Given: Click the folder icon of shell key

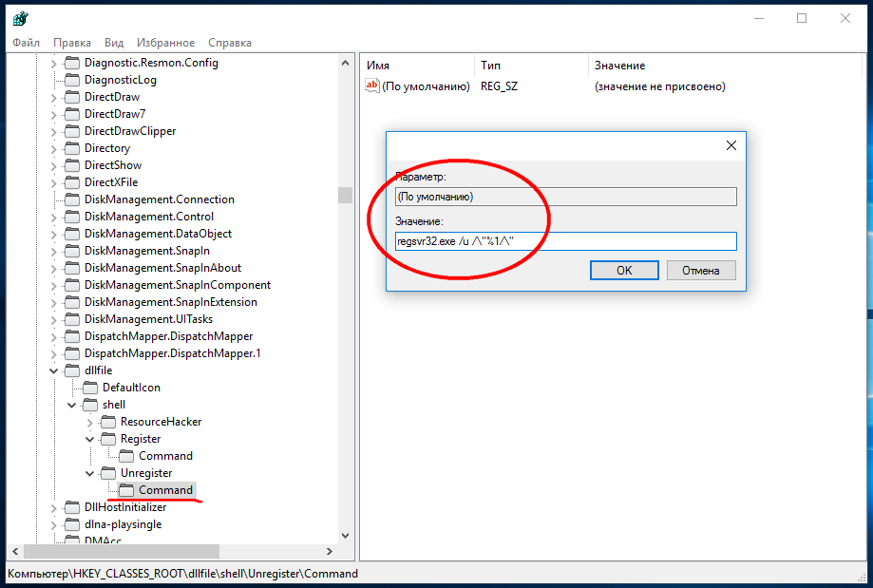Looking at the screenshot, I should pyautogui.click(x=90, y=405).
